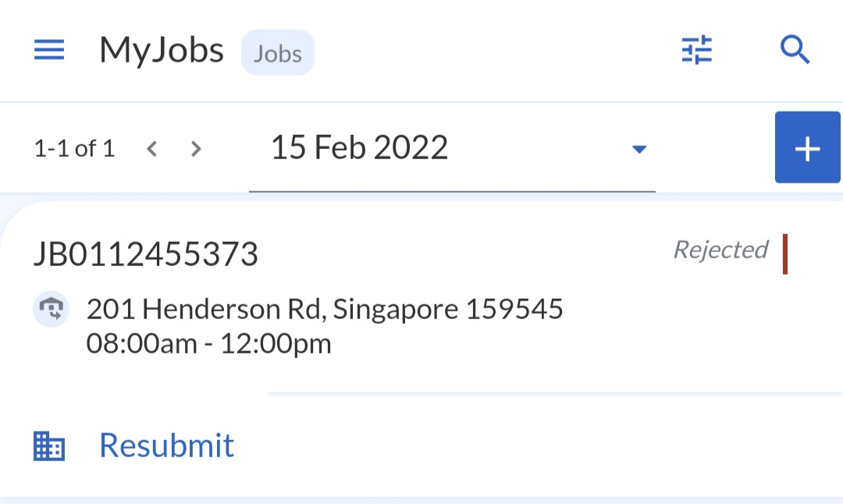The image size is (843, 504).
Task: Open the hamburger navigation menu
Action: point(49,51)
